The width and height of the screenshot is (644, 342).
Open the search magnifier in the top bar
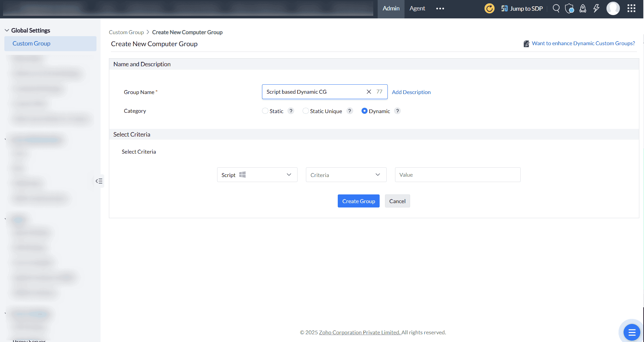point(556,8)
